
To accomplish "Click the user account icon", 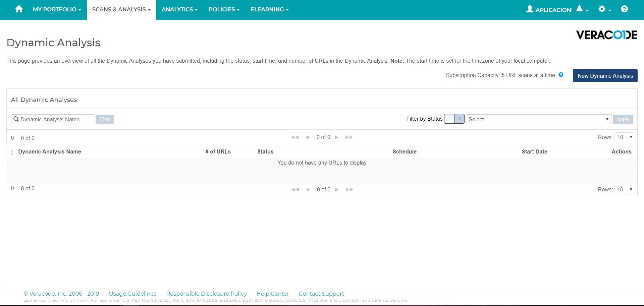I will (530, 9).
